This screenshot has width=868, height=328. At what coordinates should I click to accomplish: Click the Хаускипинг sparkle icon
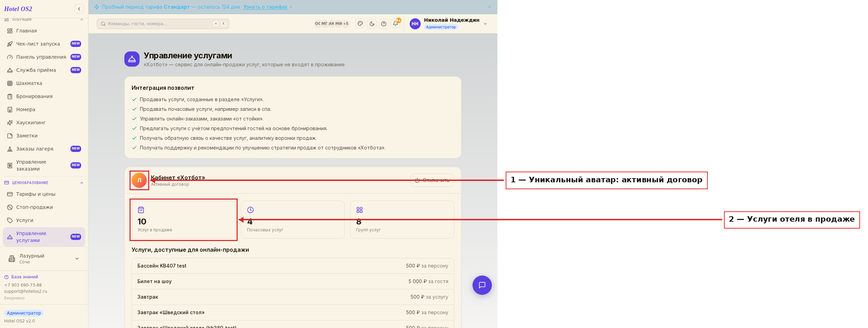click(x=10, y=123)
